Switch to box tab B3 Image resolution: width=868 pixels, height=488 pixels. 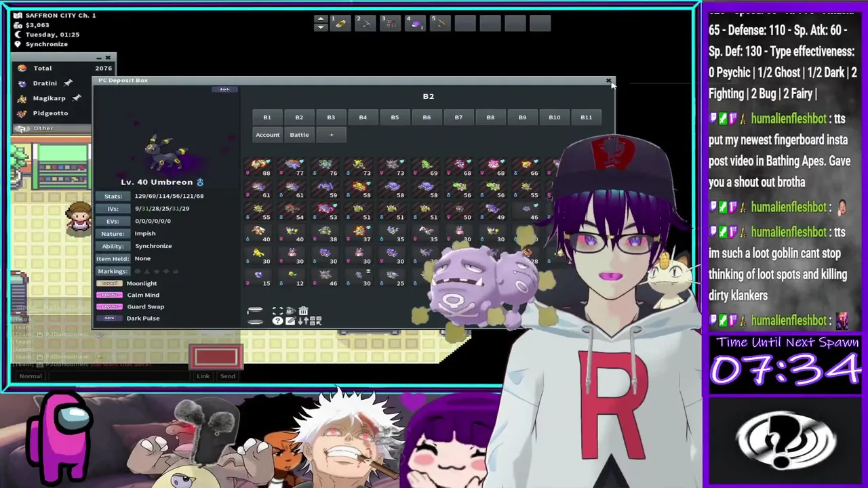coord(331,117)
